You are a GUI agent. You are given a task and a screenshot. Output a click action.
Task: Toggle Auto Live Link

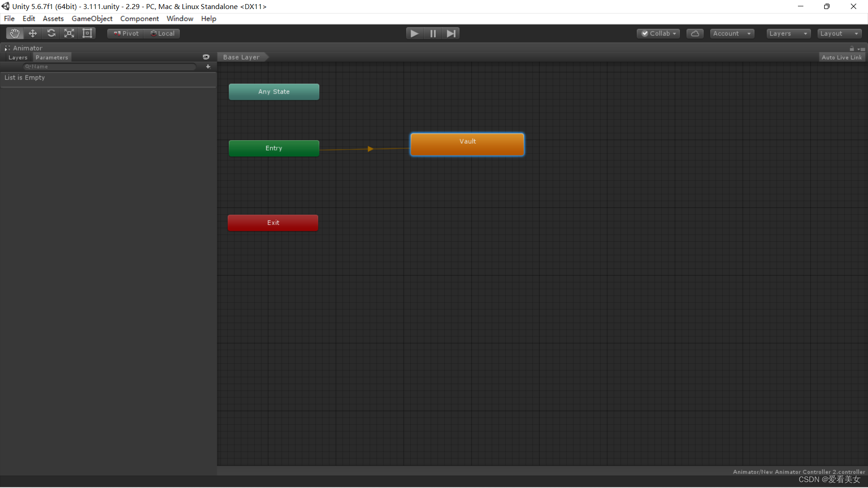[x=841, y=57]
